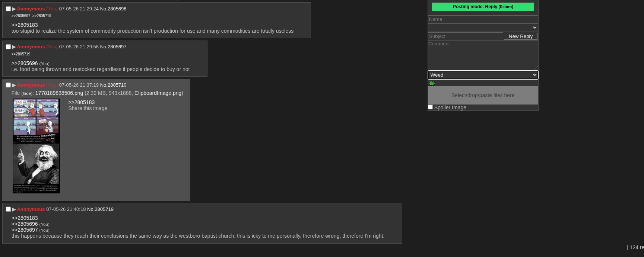Open the 1778189838506.png file link

coord(59,93)
